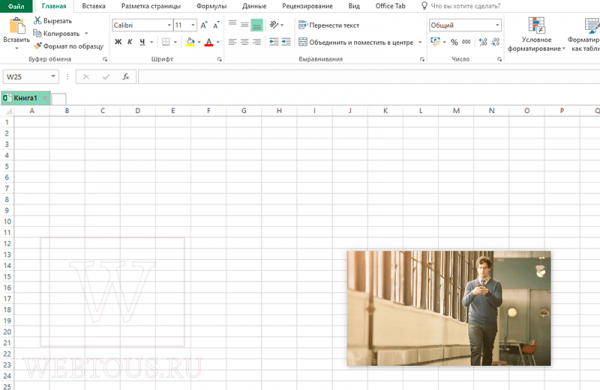Click the Increase indent icon
The height and width of the screenshot is (390, 600).
click(x=286, y=42)
